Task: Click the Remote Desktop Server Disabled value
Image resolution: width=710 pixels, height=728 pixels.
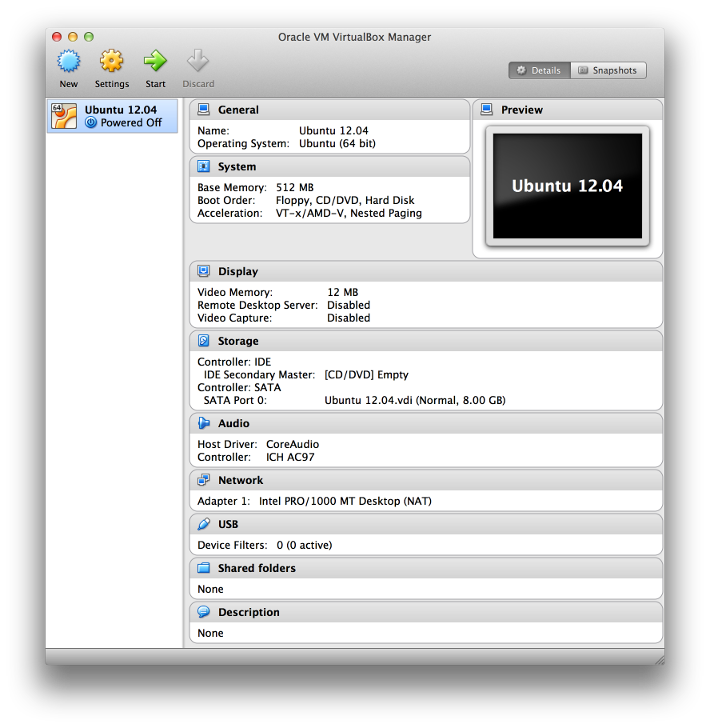Action: 349,306
